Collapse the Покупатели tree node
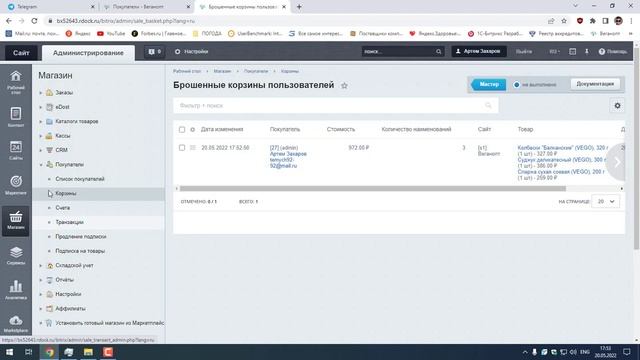This screenshot has width=640, height=360. point(41,165)
